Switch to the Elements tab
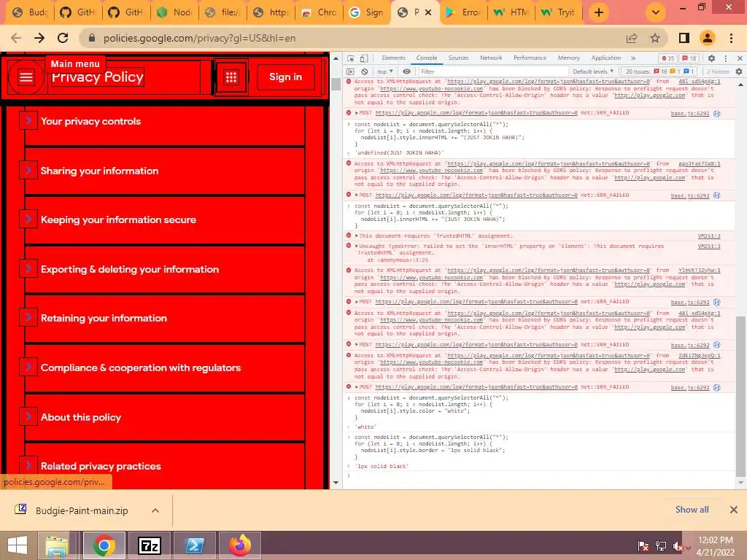This screenshot has width=747, height=560. pyautogui.click(x=393, y=58)
